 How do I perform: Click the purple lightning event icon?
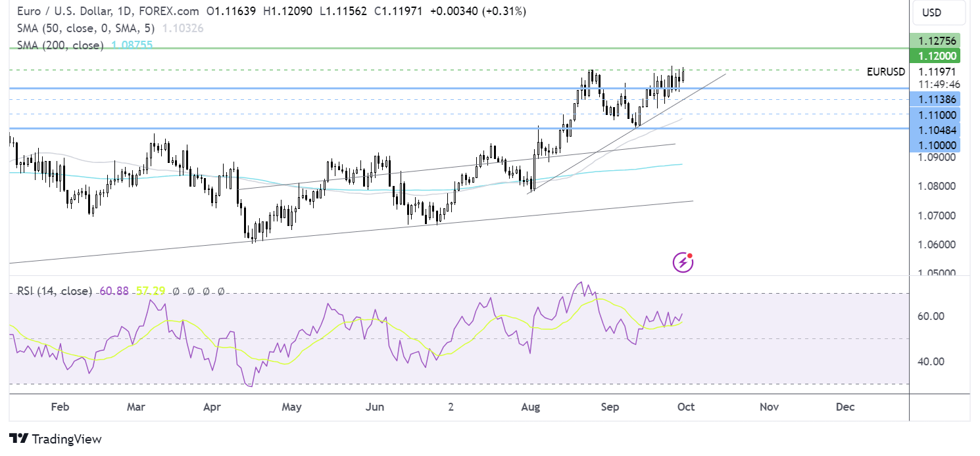(x=683, y=262)
